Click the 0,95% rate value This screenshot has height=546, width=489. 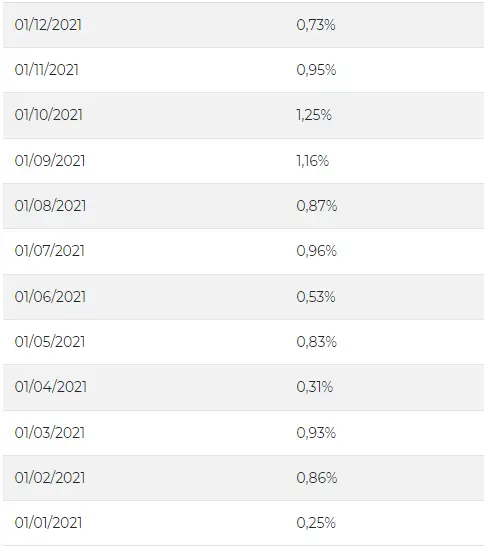(316, 70)
